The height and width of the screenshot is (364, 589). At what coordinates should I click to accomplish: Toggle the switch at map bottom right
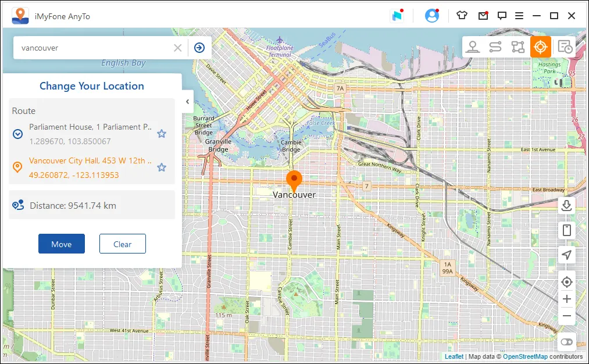pyautogui.click(x=567, y=342)
